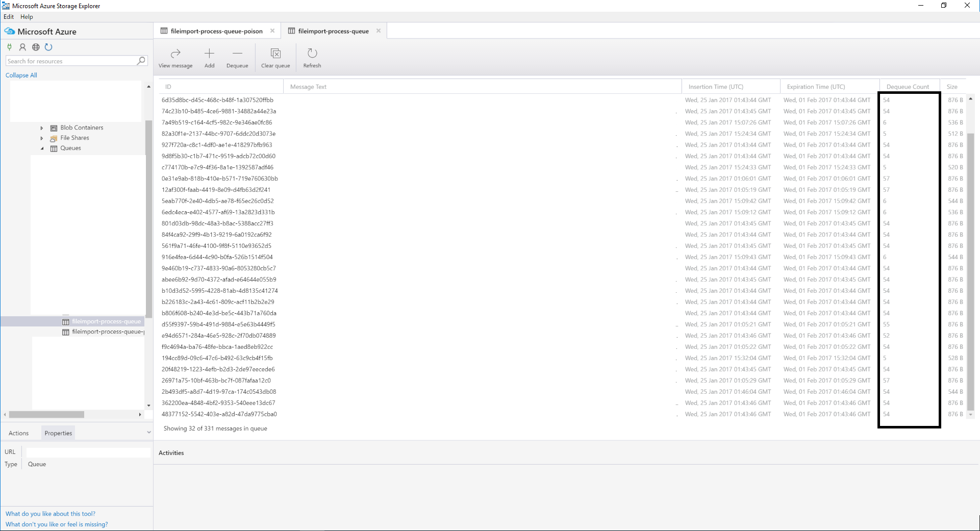Viewport: 980px width, 531px height.
Task: Select the Blob Containers tree label
Action: (x=82, y=128)
